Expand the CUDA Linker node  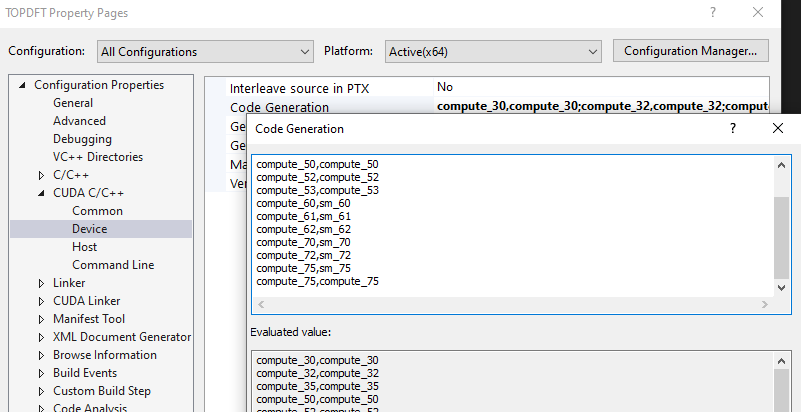tap(41, 301)
